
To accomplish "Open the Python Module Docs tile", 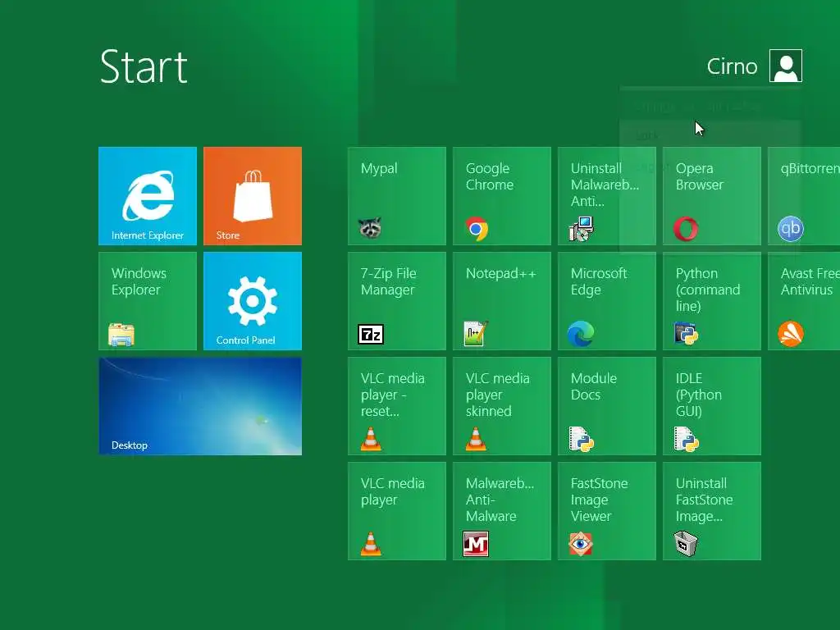I will [607, 406].
